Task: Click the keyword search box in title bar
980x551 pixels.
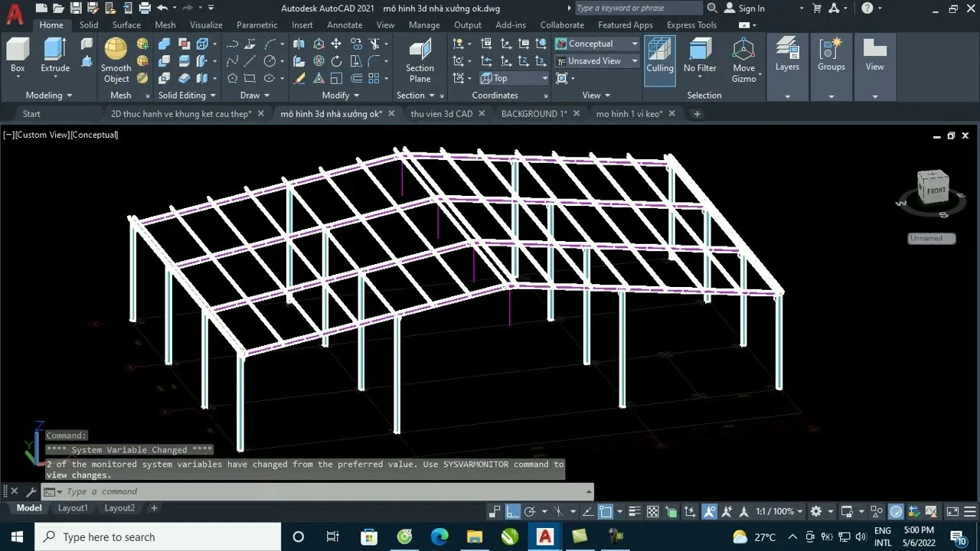Action: click(x=638, y=8)
